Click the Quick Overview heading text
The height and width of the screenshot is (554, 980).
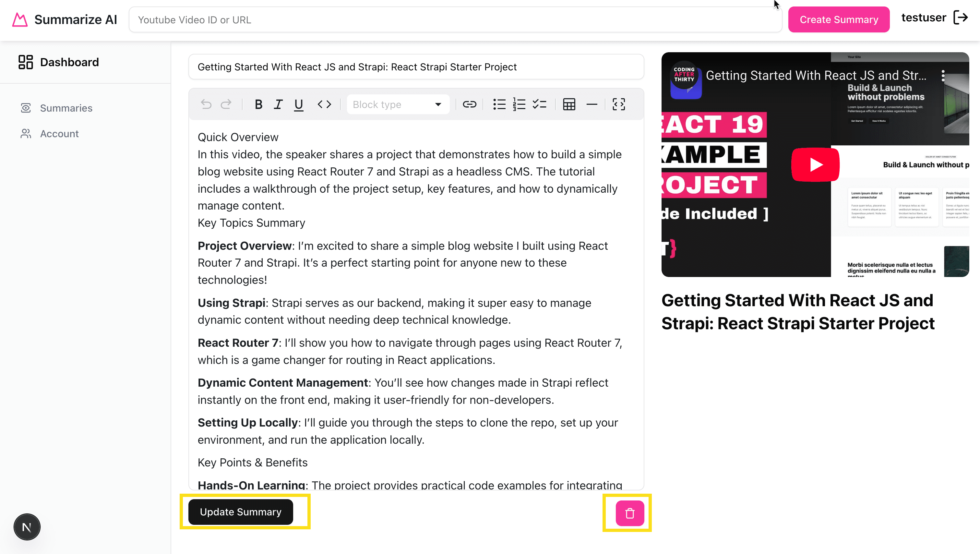[x=238, y=137]
